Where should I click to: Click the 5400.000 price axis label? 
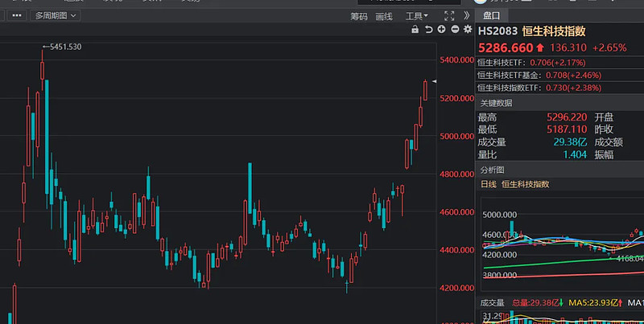pyautogui.click(x=456, y=59)
